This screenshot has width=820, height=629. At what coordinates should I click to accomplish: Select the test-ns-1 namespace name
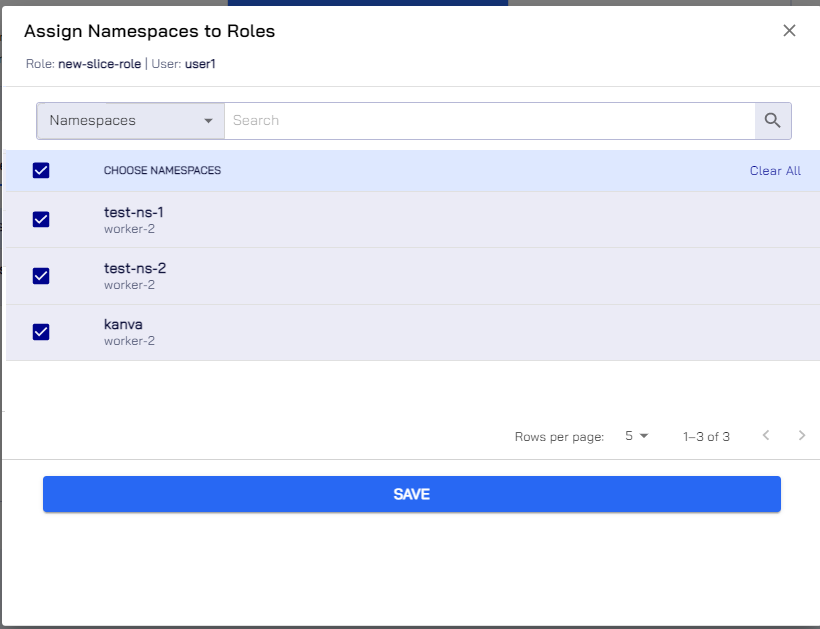[133, 212]
